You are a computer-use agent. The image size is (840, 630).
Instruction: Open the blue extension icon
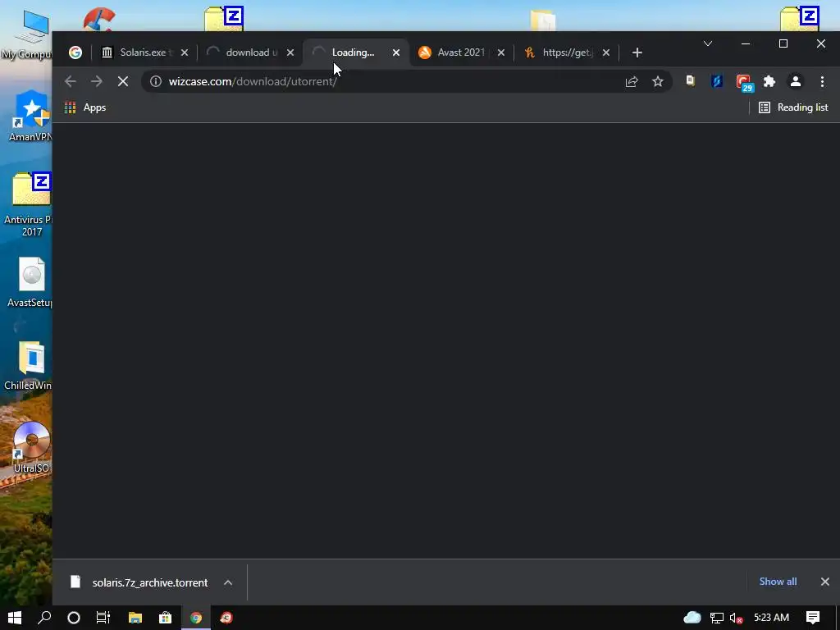(717, 81)
